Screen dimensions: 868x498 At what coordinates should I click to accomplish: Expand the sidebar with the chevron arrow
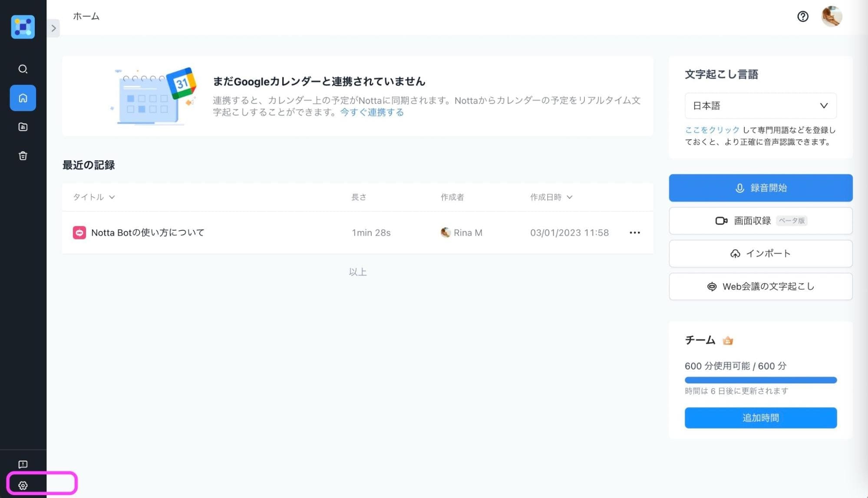[x=53, y=28]
